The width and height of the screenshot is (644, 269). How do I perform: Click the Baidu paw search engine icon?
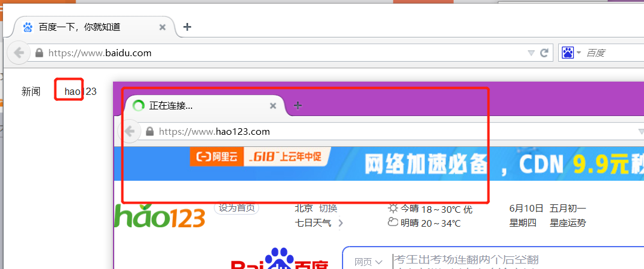(568, 53)
